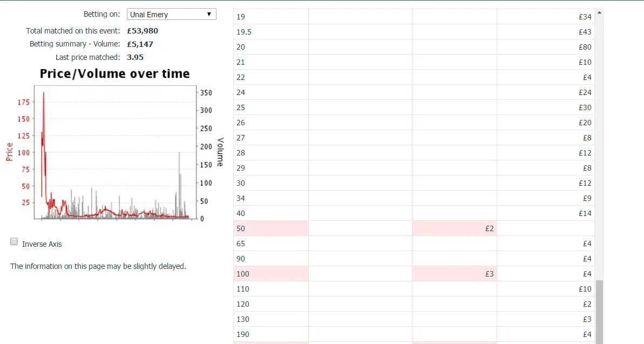Open the Betting on Unai Emery dropdown

(171, 15)
